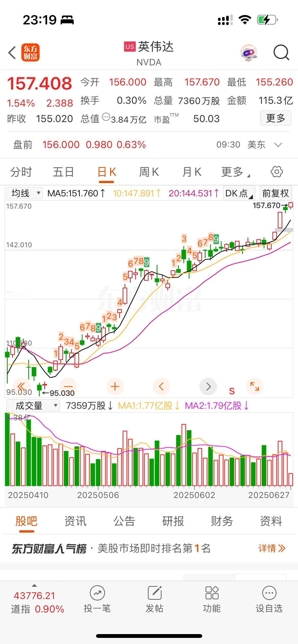Switch to 分时 chart tab

[x=21, y=172]
